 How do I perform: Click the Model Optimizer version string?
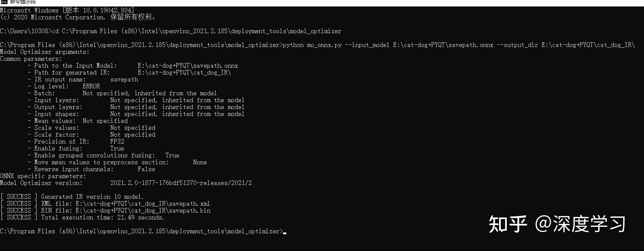click(181, 183)
